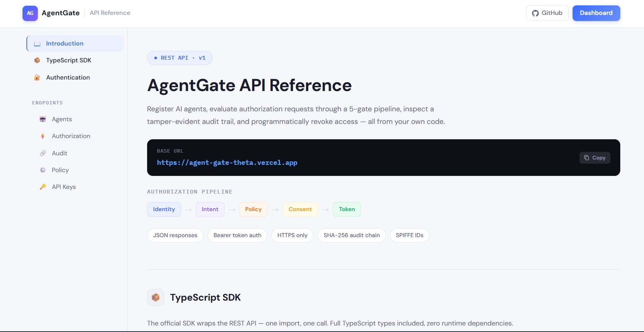Click the API Reference header label

[110, 13]
